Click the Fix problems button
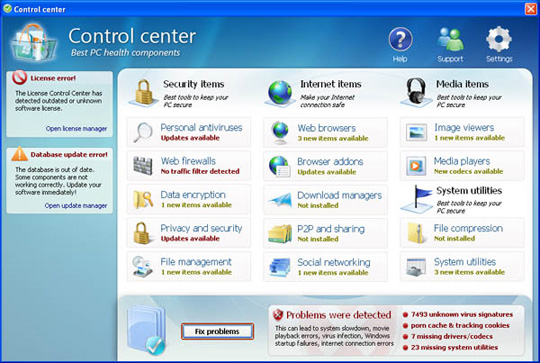Screen dimensions: 540x363 [217, 331]
